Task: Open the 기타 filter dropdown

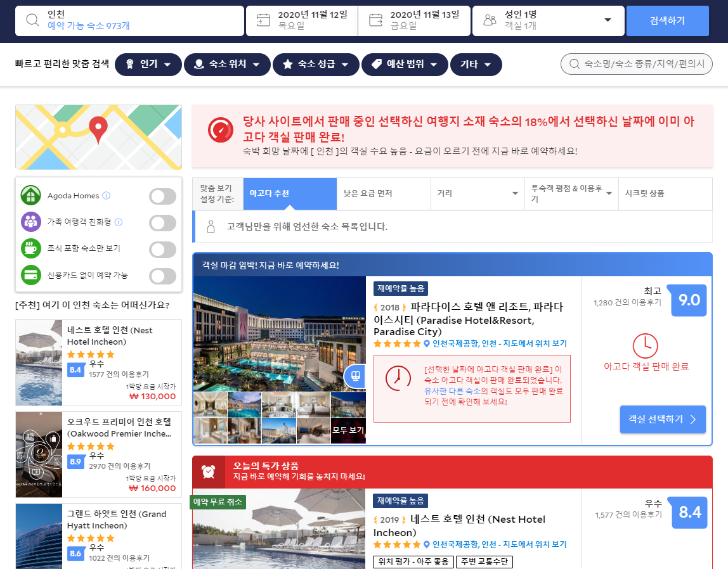Action: 476,64
